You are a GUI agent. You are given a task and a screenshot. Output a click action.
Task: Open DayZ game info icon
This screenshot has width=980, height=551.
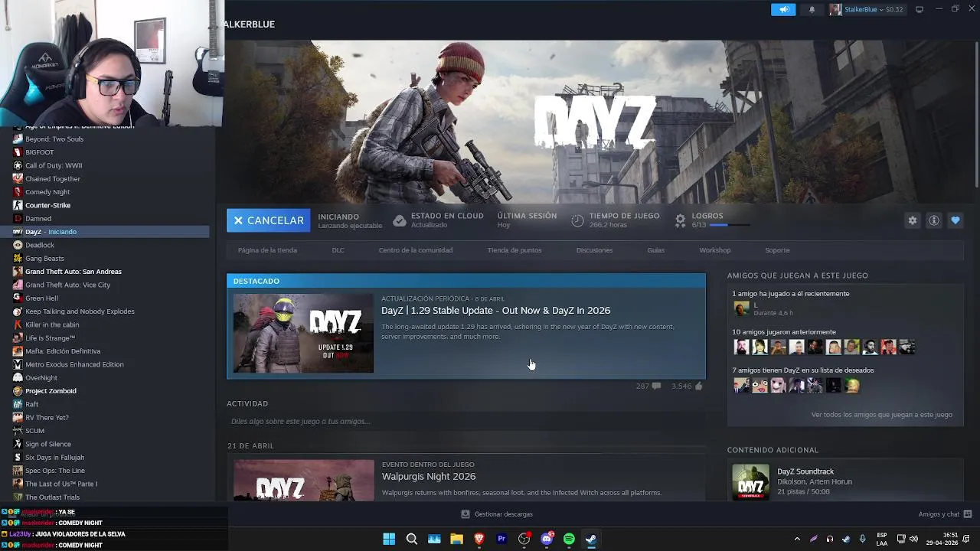point(934,220)
